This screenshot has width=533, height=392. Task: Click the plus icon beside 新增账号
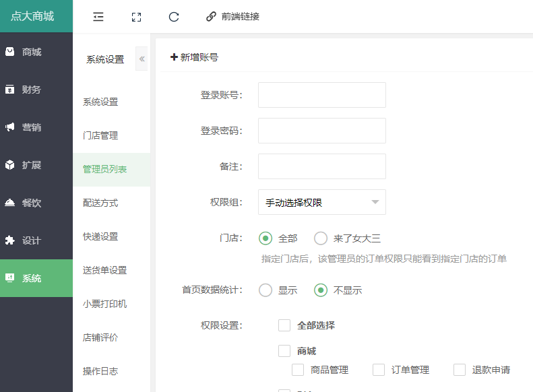(x=174, y=57)
